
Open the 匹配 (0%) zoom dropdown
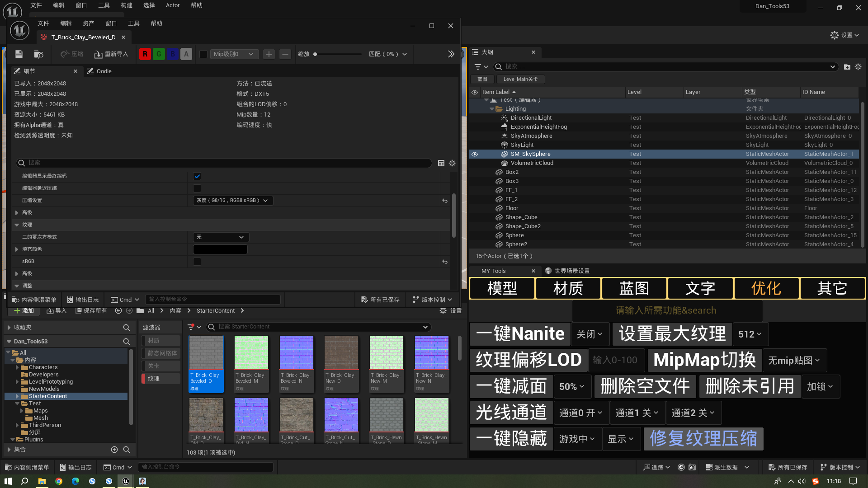click(388, 54)
